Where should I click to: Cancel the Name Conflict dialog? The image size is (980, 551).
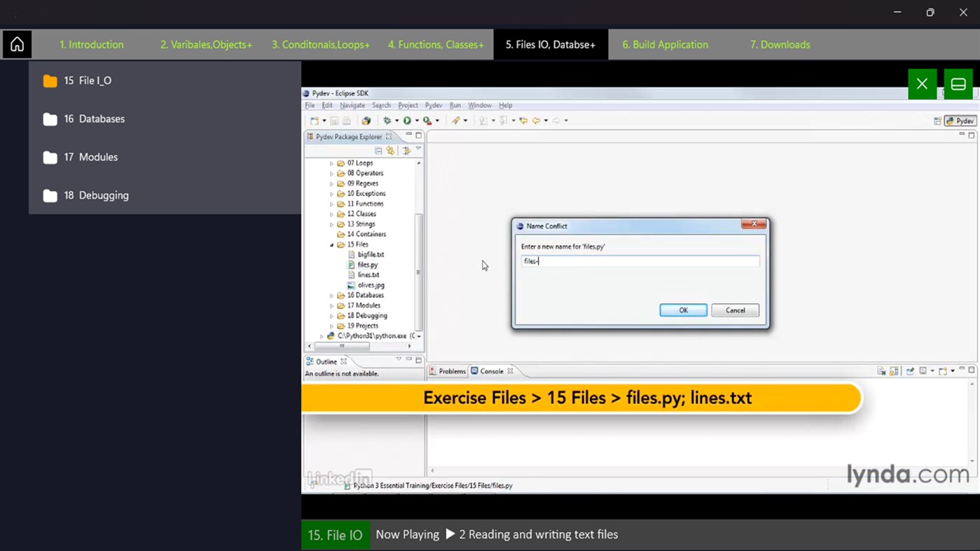(x=735, y=310)
